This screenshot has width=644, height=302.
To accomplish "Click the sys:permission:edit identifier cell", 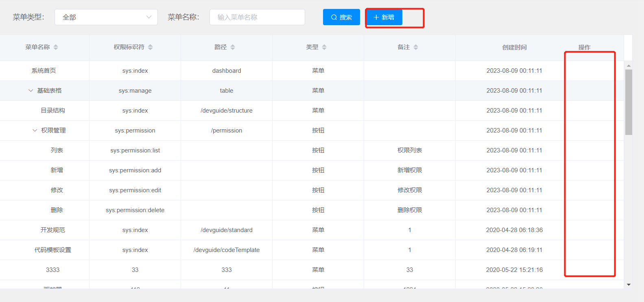I will coord(135,190).
